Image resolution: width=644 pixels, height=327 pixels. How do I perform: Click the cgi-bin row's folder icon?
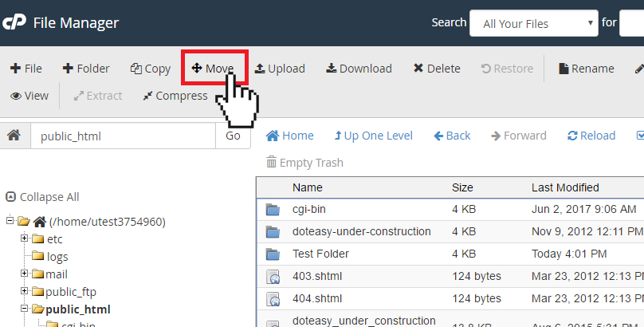click(x=273, y=210)
